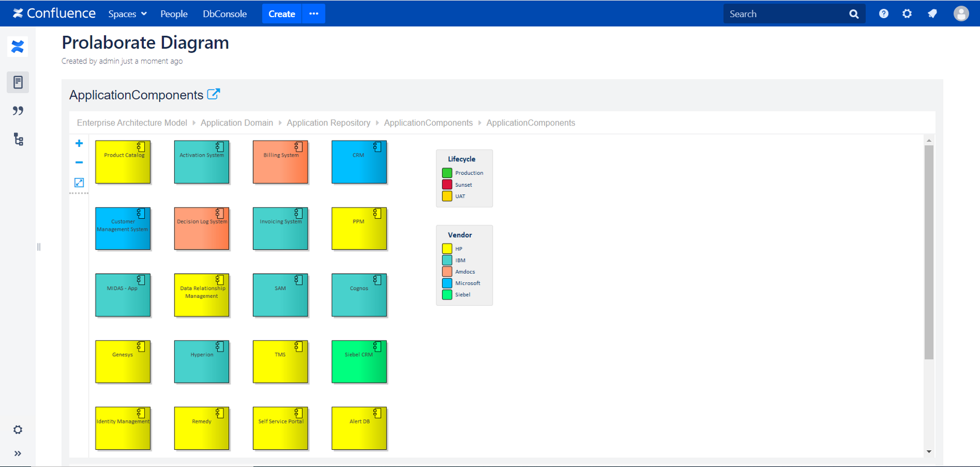Go to Enterprise Architecture Model breadcrumb
The image size is (980, 467).
pyautogui.click(x=132, y=123)
